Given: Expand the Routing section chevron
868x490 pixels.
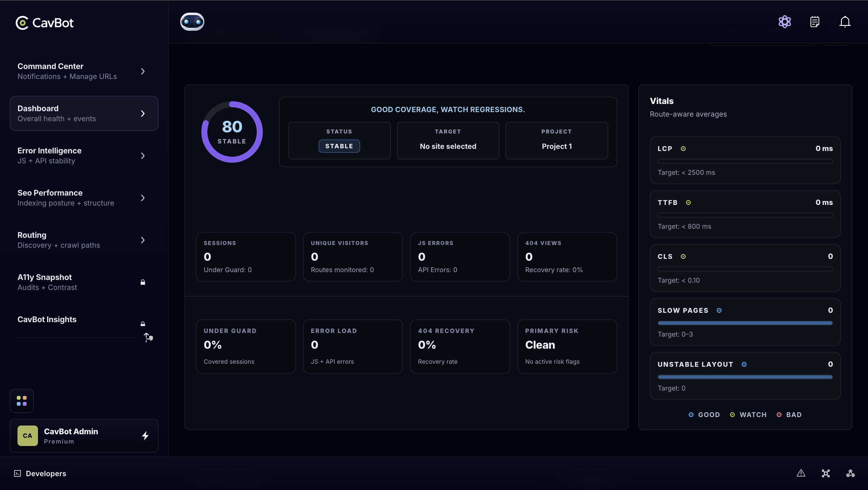Looking at the screenshot, I should [x=143, y=240].
